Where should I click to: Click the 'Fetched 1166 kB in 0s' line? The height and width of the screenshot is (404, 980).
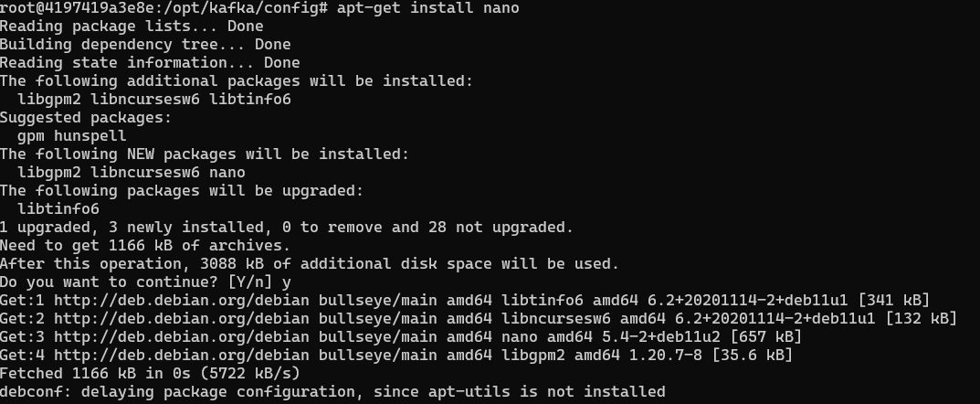point(150,373)
